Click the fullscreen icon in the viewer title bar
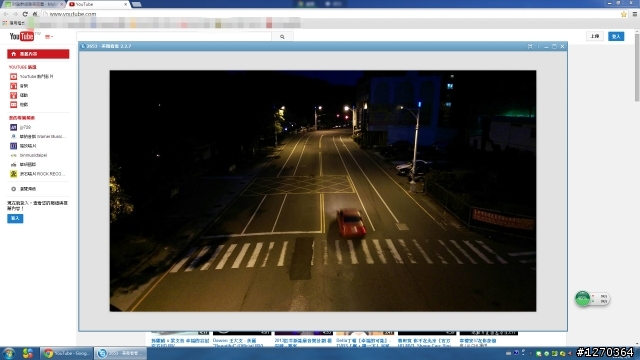 pos(530,46)
